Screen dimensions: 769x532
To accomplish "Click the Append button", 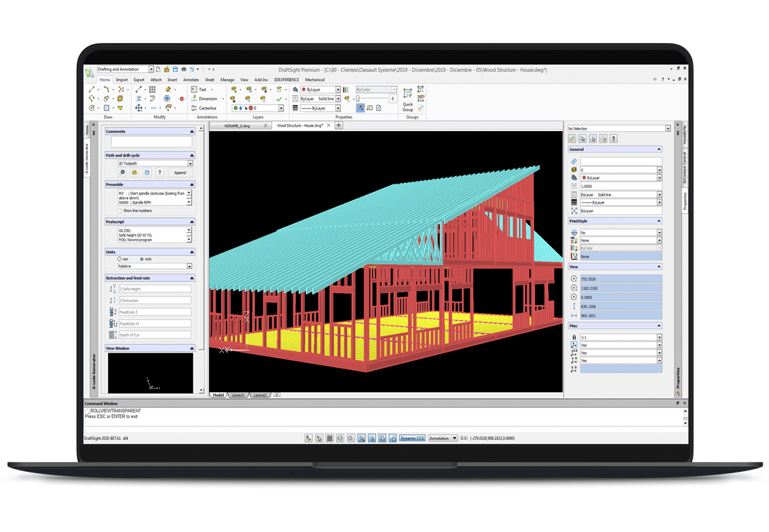I will 180,172.
